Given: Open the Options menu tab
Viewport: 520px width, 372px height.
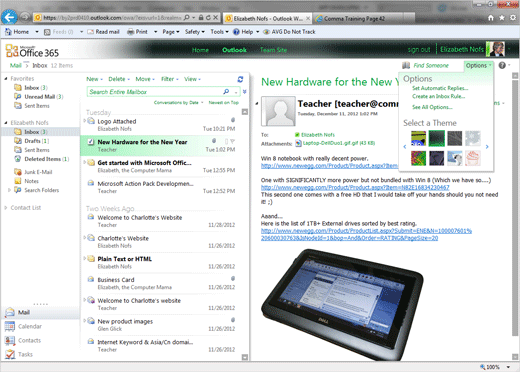Looking at the screenshot, I should click(478, 65).
